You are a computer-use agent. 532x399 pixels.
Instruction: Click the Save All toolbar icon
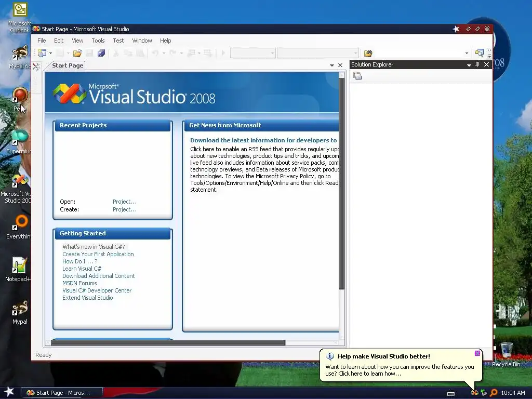tap(101, 53)
